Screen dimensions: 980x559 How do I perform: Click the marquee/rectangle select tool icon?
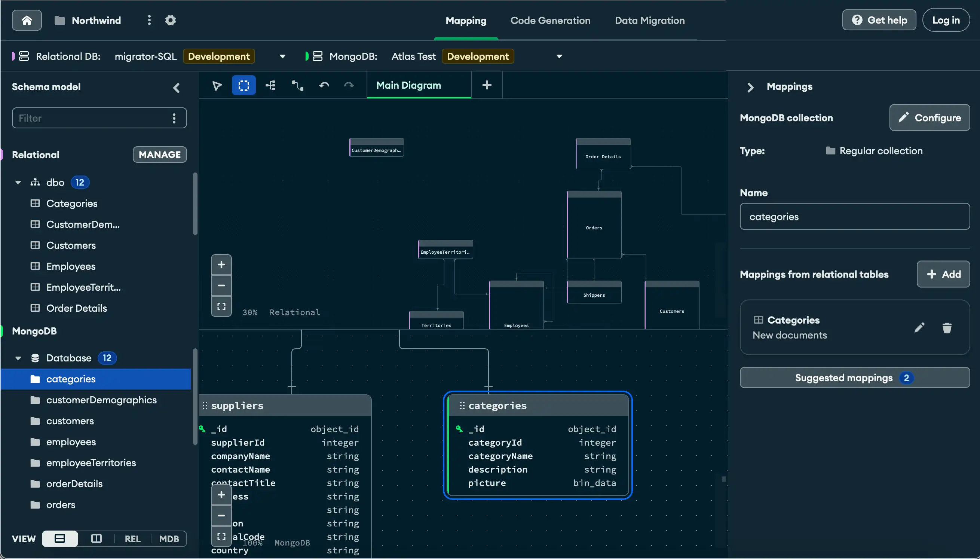(x=244, y=85)
